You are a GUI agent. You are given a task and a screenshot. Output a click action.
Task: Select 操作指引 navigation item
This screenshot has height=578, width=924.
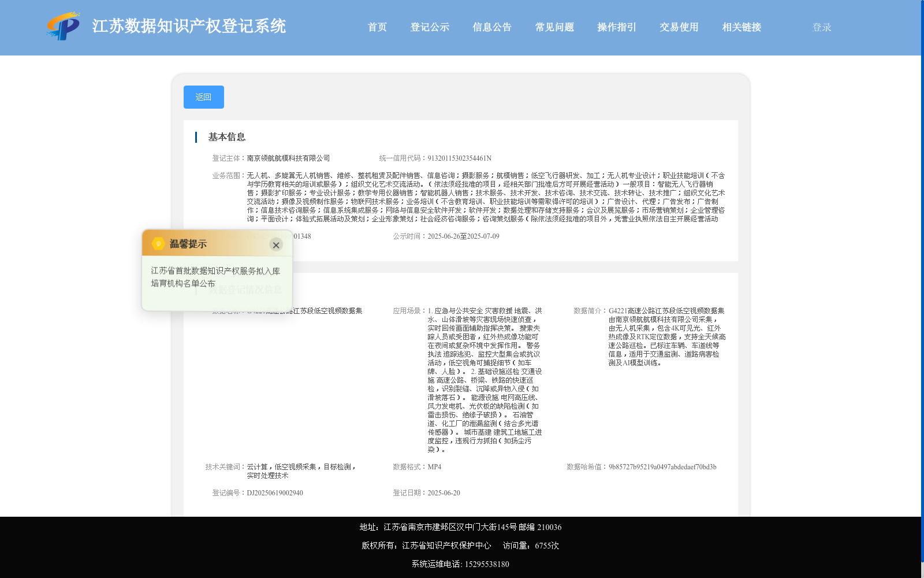click(x=617, y=27)
